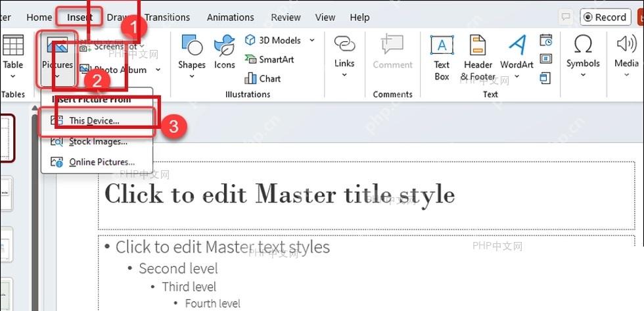
Task: Select the Animations tab
Action: [231, 17]
